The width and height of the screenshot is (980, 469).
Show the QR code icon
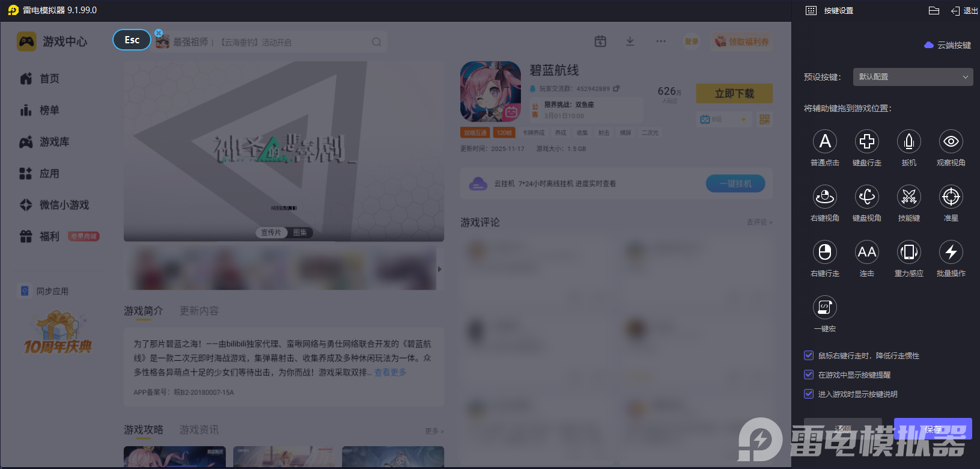pos(764,120)
